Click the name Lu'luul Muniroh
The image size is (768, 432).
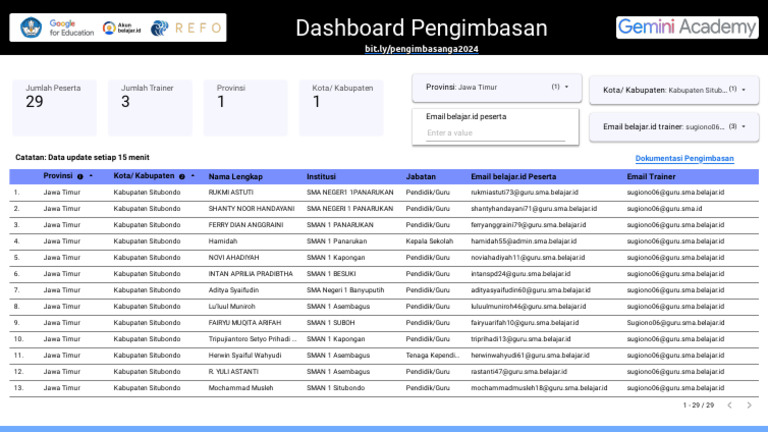232,307
